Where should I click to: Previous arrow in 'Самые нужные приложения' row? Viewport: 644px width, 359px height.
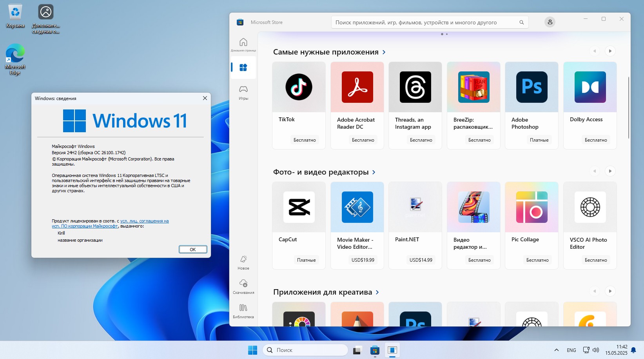595,51
